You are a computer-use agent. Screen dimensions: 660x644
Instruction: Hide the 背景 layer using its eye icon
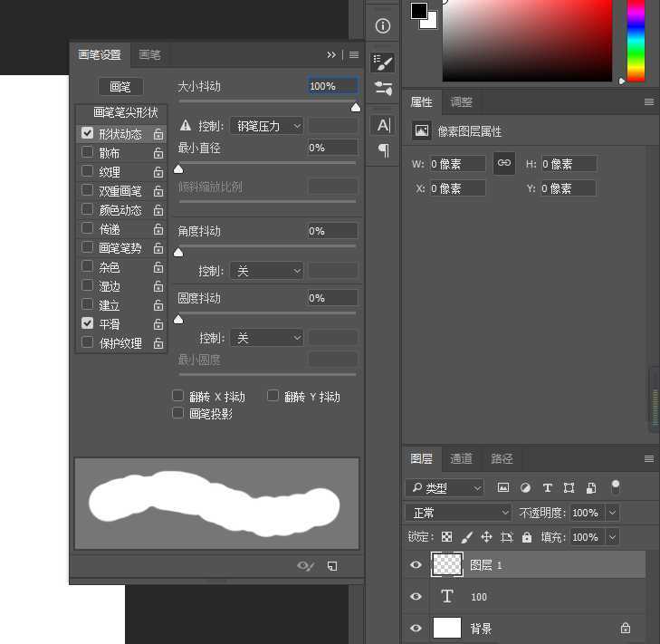pyautogui.click(x=416, y=628)
